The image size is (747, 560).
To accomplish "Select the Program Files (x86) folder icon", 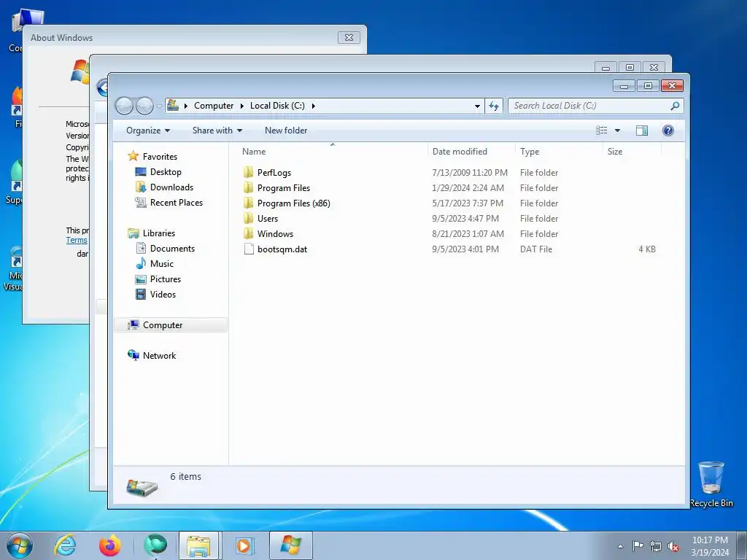I will [249, 203].
